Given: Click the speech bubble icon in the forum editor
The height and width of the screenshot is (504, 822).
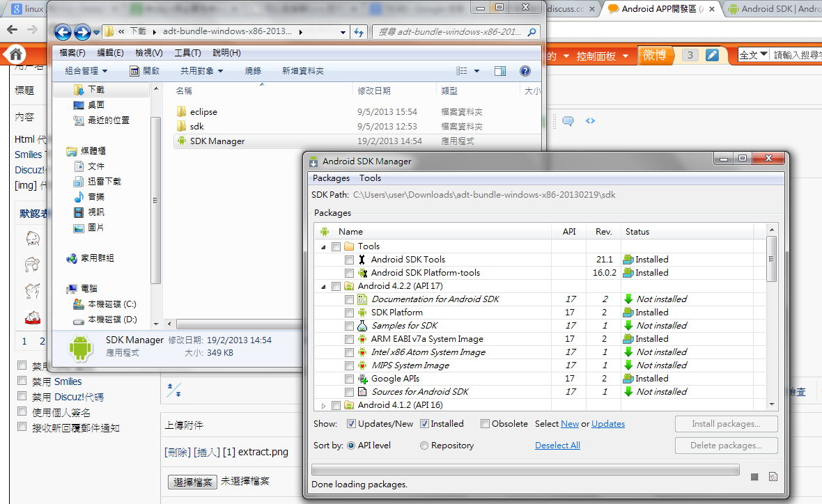Looking at the screenshot, I should coord(568,121).
